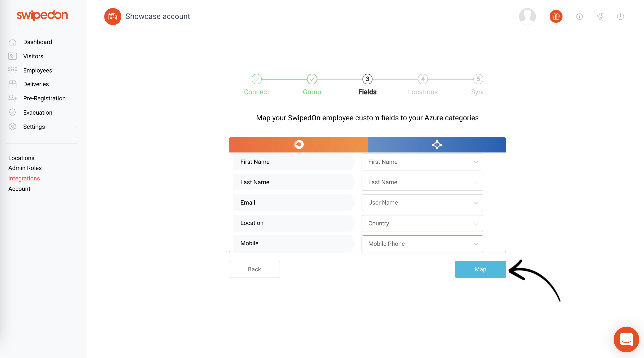Click the Showcase account title
The height and width of the screenshot is (358, 644).
pyautogui.click(x=158, y=17)
